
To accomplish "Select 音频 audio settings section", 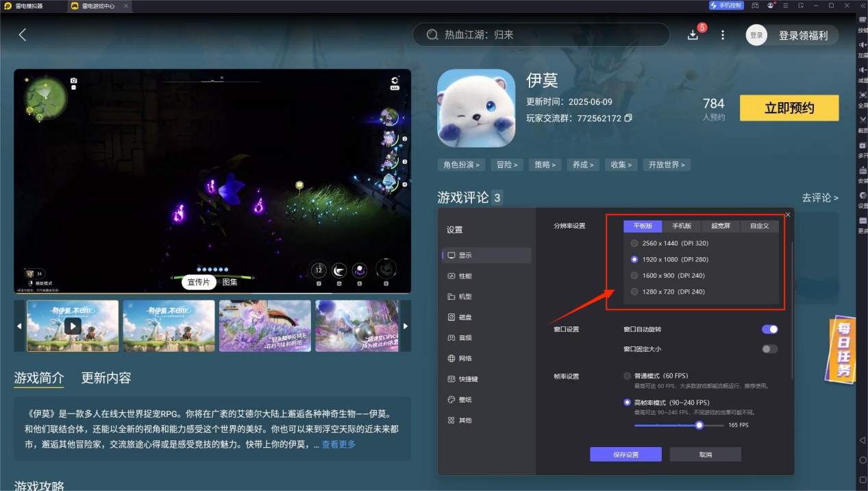I will click(487, 337).
